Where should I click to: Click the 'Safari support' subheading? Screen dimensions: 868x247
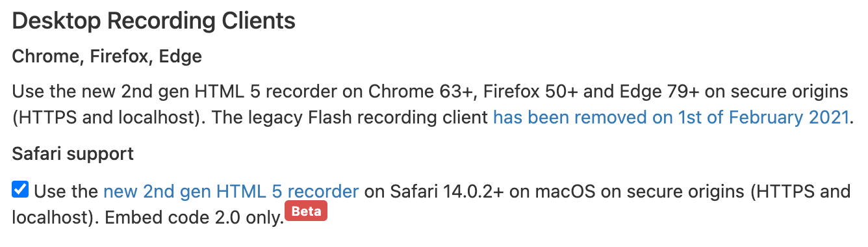click(73, 154)
